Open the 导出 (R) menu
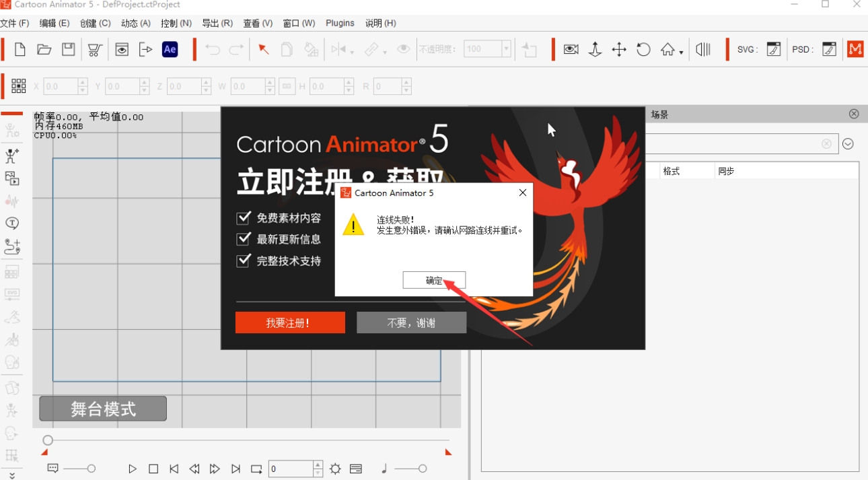The height and width of the screenshot is (480, 868). tap(217, 23)
